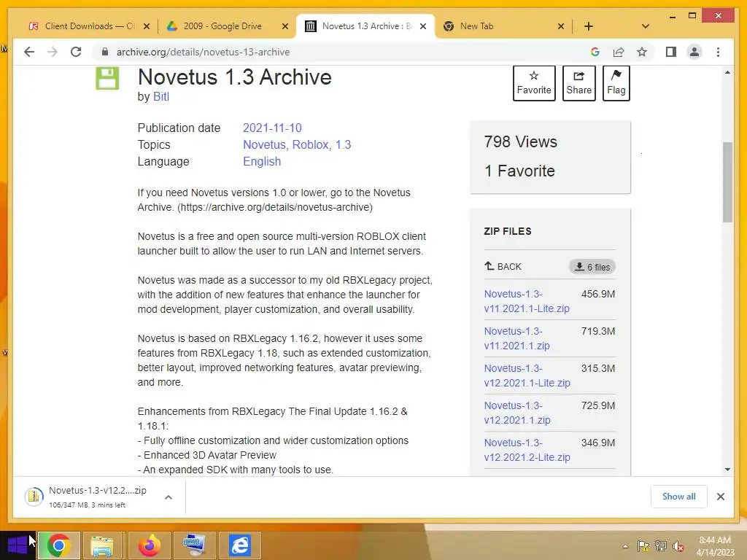This screenshot has height=560, width=747.
Task: Click the Flag button
Action: click(x=616, y=83)
